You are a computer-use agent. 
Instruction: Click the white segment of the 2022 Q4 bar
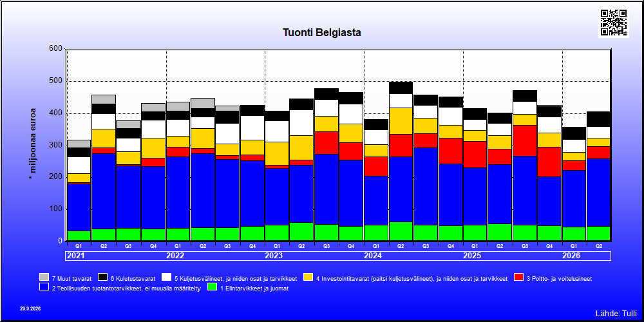[x=252, y=128]
